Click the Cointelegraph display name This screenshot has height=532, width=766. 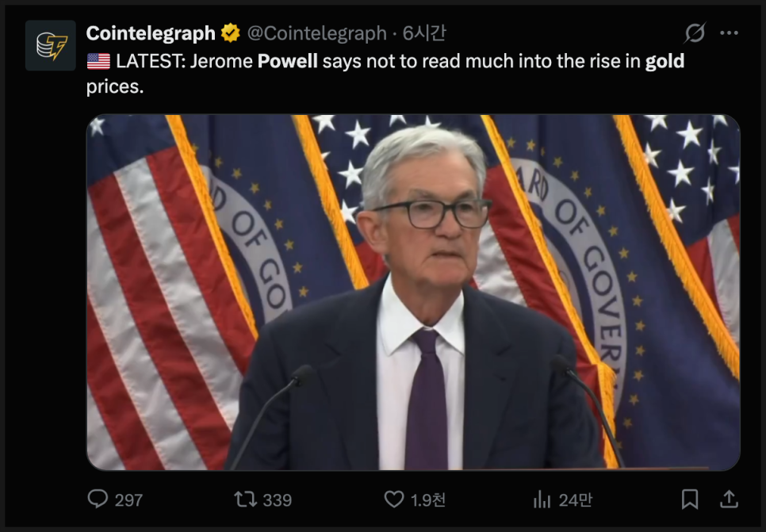[x=151, y=33]
